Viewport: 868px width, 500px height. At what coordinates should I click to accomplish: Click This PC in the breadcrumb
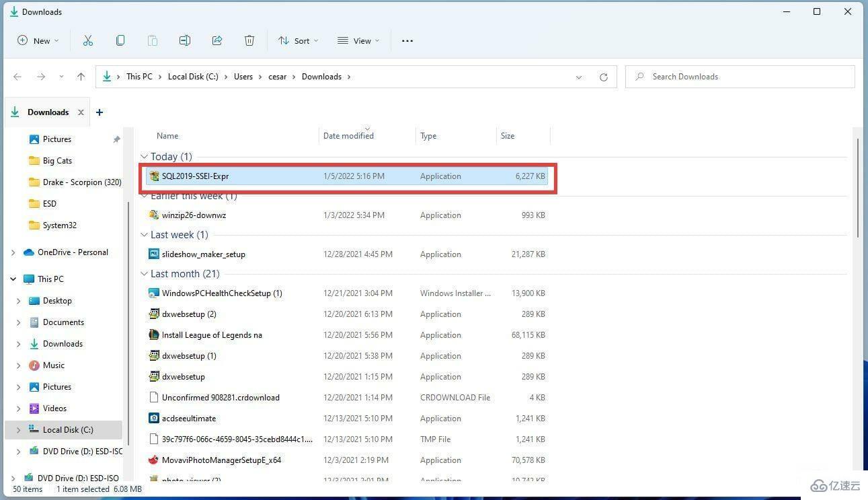tap(139, 77)
